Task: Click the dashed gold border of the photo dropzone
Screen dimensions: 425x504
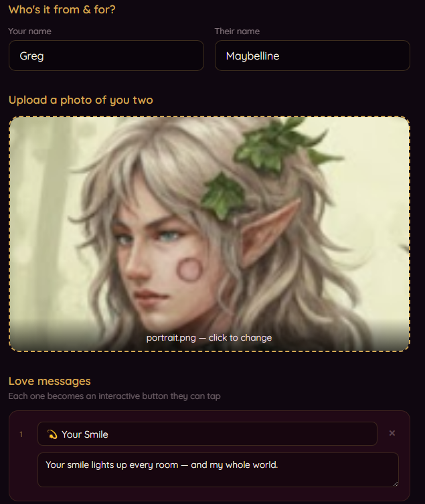Action: (209, 116)
